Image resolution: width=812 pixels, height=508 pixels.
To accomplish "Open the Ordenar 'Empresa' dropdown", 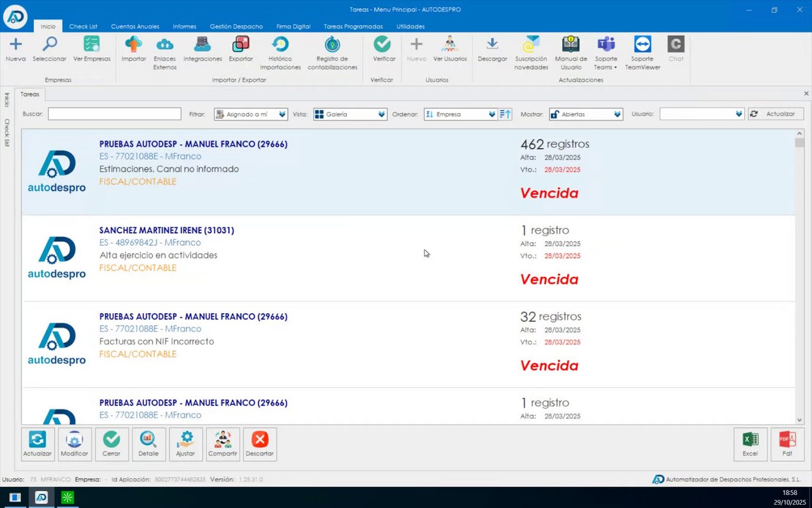I will click(x=461, y=114).
